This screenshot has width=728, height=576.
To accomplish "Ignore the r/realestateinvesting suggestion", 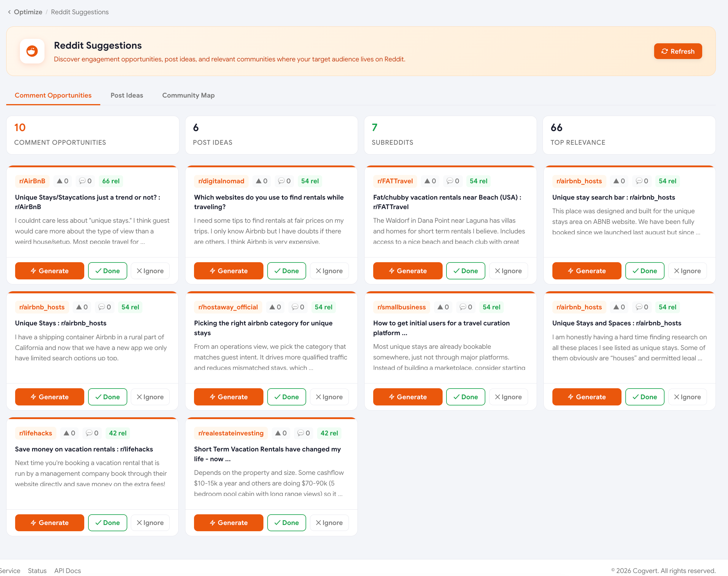I will point(329,523).
